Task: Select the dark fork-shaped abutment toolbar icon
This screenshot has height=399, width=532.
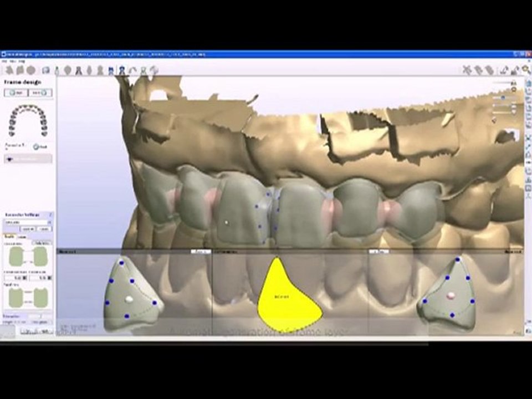Action: [79, 70]
